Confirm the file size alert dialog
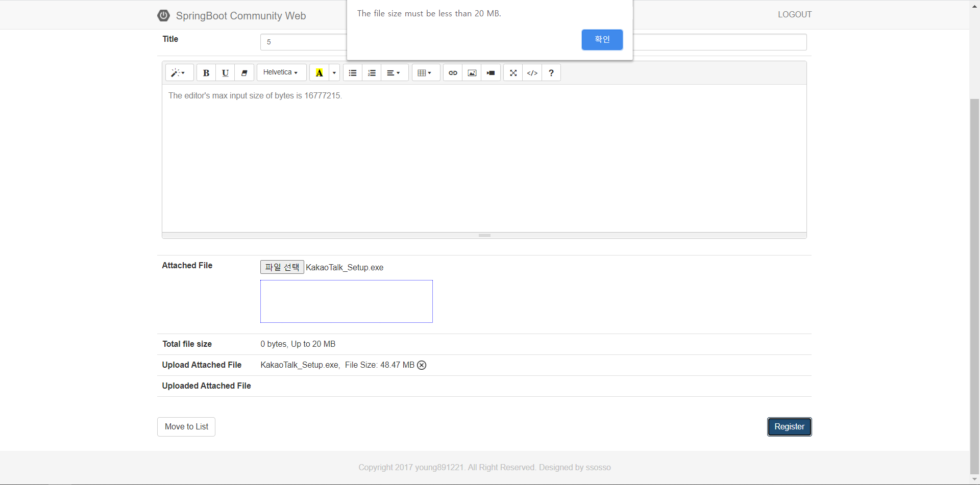This screenshot has width=980, height=485. click(602, 40)
